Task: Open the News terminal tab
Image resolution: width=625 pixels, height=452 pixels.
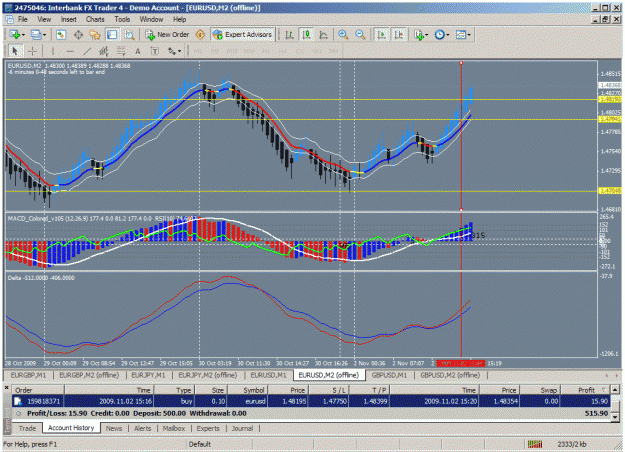Action: [x=114, y=428]
